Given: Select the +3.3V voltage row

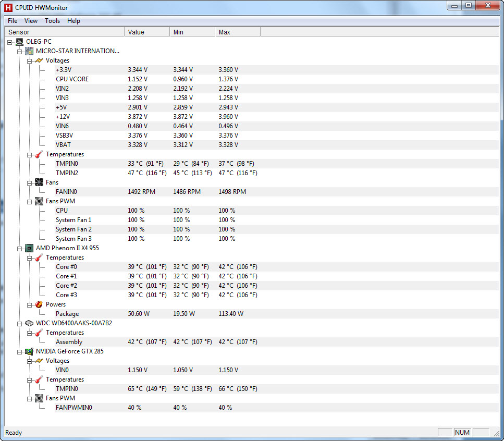Looking at the screenshot, I should [x=277, y=70].
